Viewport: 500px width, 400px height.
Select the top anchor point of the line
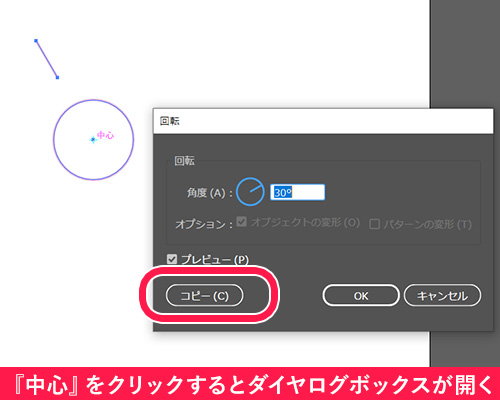(x=36, y=41)
